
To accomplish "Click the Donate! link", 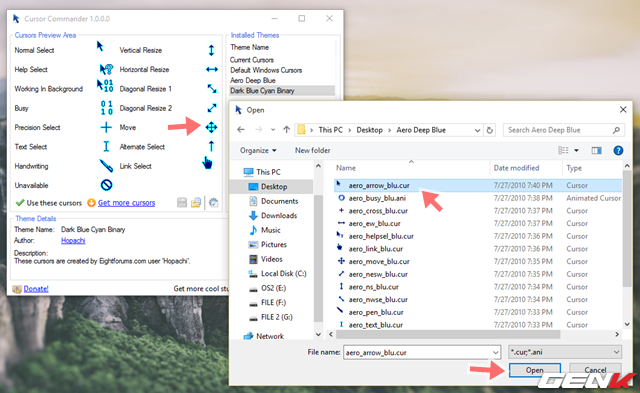I will (36, 289).
